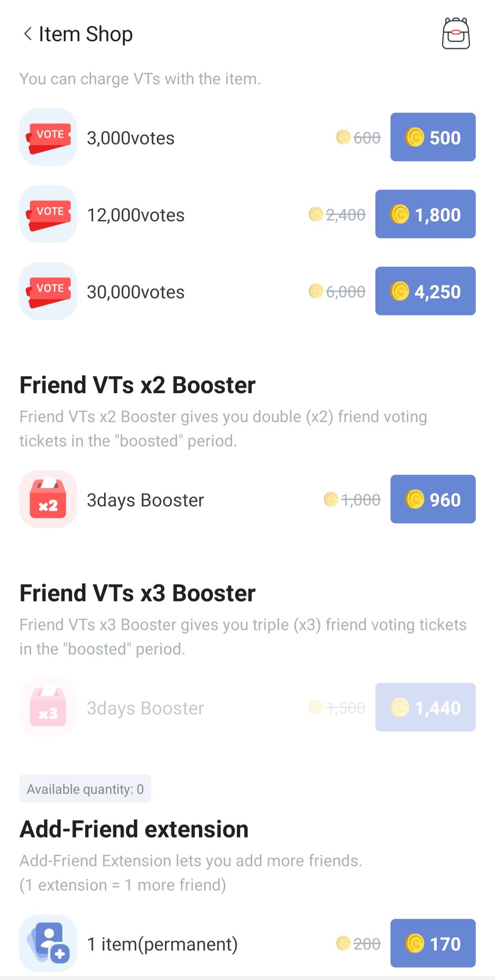
Task: Tap the Add-Friend extension icon
Action: coord(48,943)
